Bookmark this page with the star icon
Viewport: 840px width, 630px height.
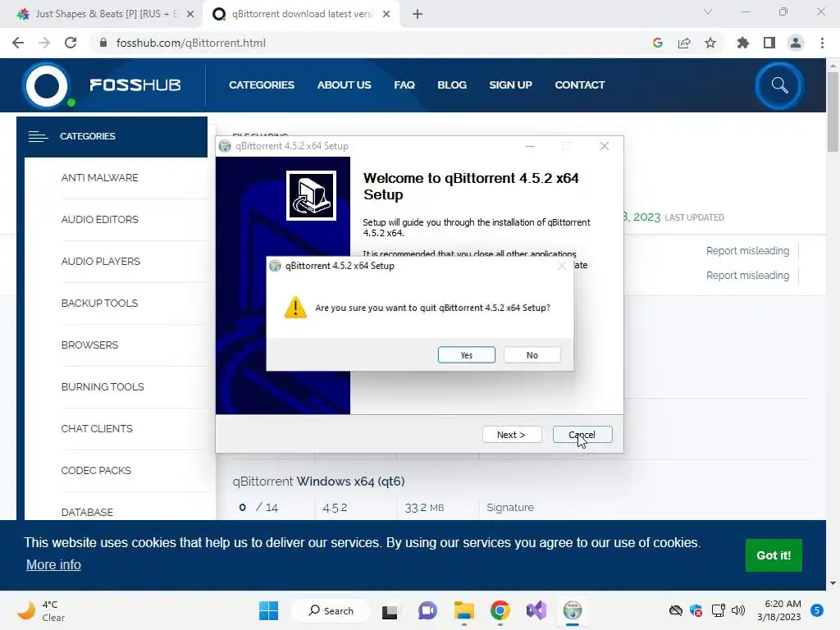pos(710,43)
